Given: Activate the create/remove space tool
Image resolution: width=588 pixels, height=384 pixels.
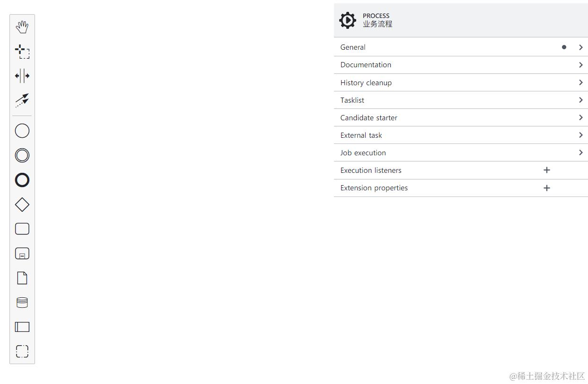Looking at the screenshot, I should tap(22, 76).
